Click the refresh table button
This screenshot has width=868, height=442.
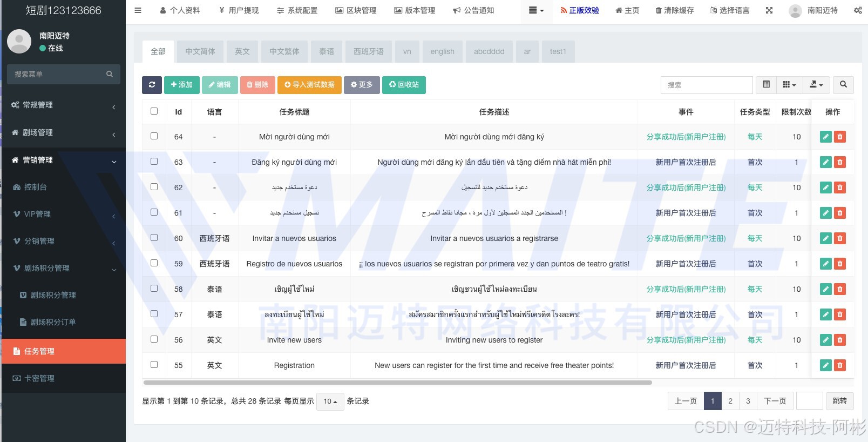coord(152,85)
